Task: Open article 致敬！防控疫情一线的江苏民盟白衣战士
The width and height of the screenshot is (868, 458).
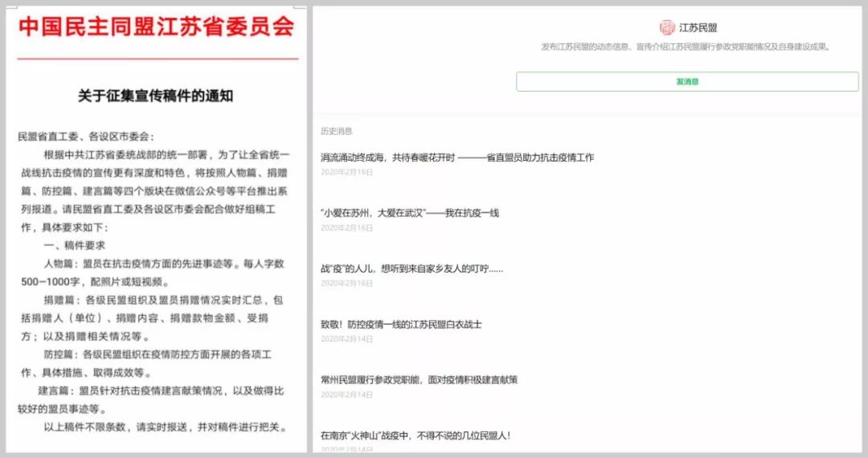Action: [401, 324]
